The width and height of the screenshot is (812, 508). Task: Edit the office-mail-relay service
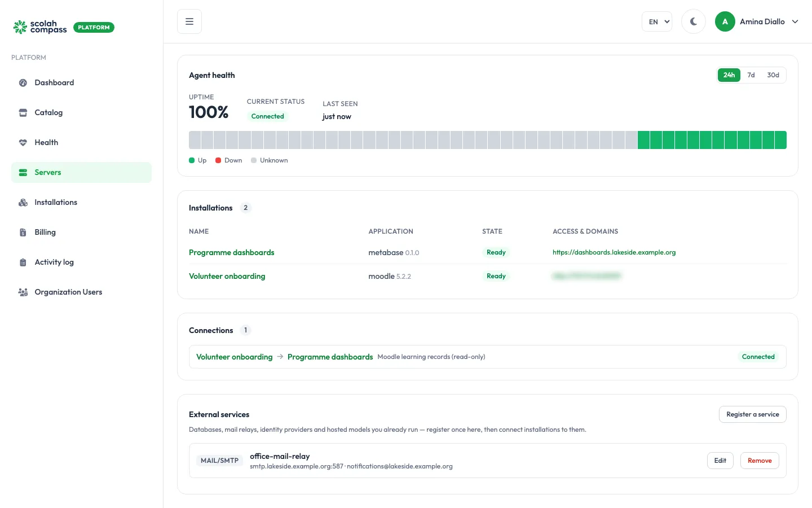tap(720, 461)
